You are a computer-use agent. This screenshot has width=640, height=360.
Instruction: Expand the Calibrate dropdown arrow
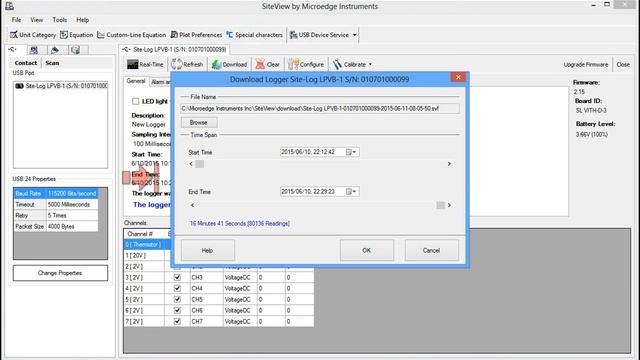[370, 64]
